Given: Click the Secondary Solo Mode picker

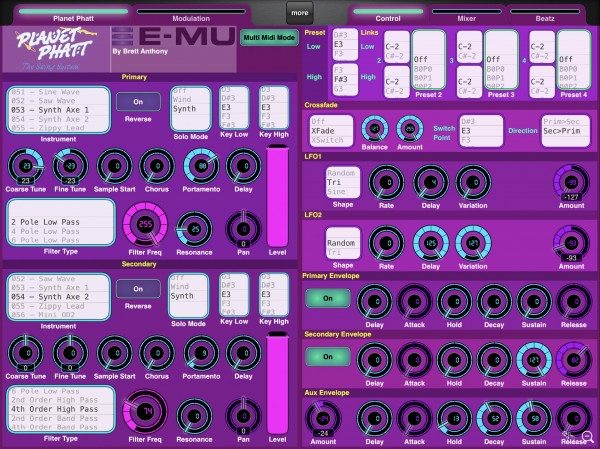Looking at the screenshot, I should coord(188,296).
